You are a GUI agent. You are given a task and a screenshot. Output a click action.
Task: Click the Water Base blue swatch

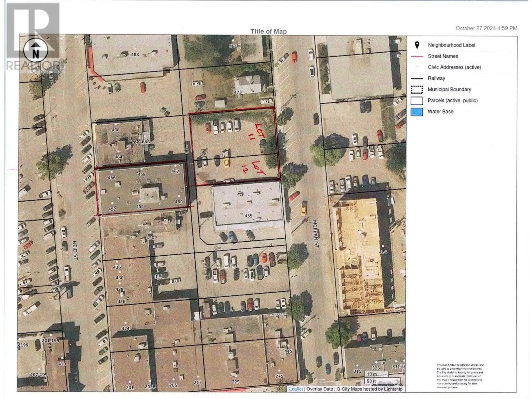tap(417, 112)
